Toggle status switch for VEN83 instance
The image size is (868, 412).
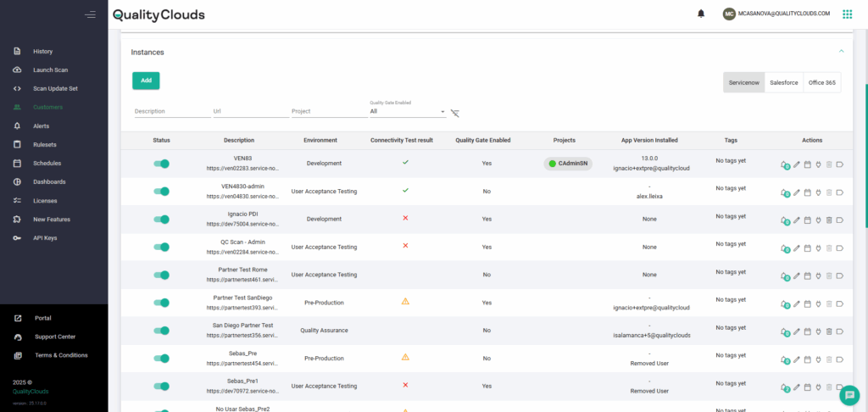tap(161, 164)
